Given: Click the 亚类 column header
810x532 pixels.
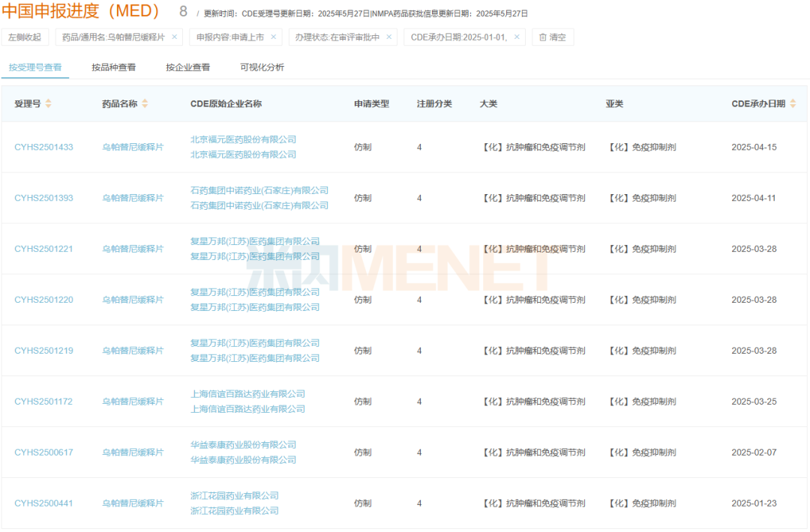Looking at the screenshot, I should click(x=614, y=103).
